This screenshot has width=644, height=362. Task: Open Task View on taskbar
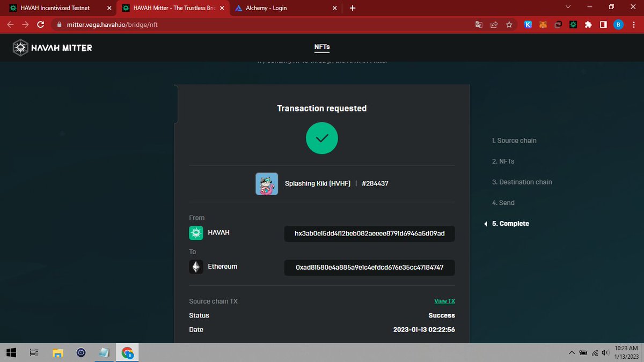click(x=34, y=352)
